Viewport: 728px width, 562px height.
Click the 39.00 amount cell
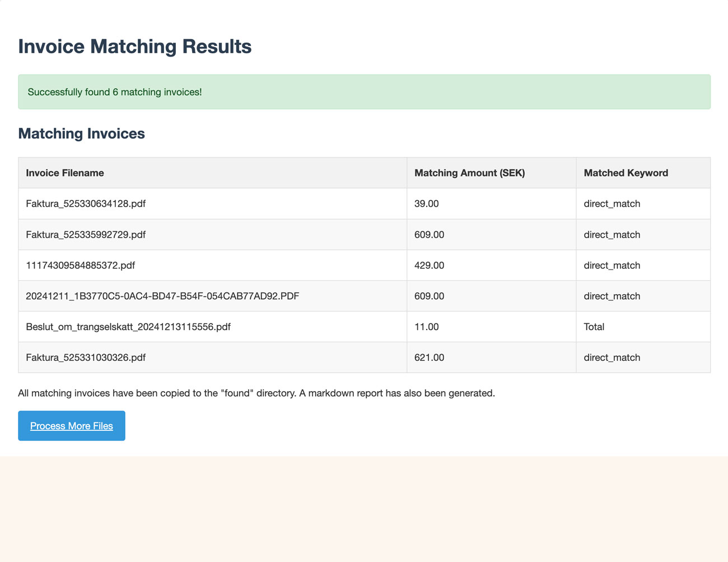coord(427,204)
